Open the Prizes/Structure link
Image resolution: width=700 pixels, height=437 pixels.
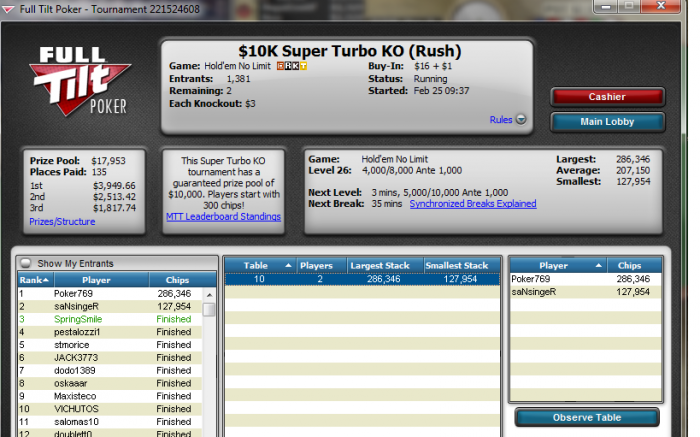tap(62, 221)
